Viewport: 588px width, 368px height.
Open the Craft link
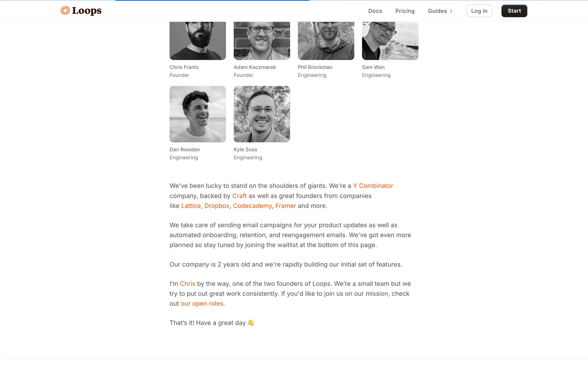239,196
